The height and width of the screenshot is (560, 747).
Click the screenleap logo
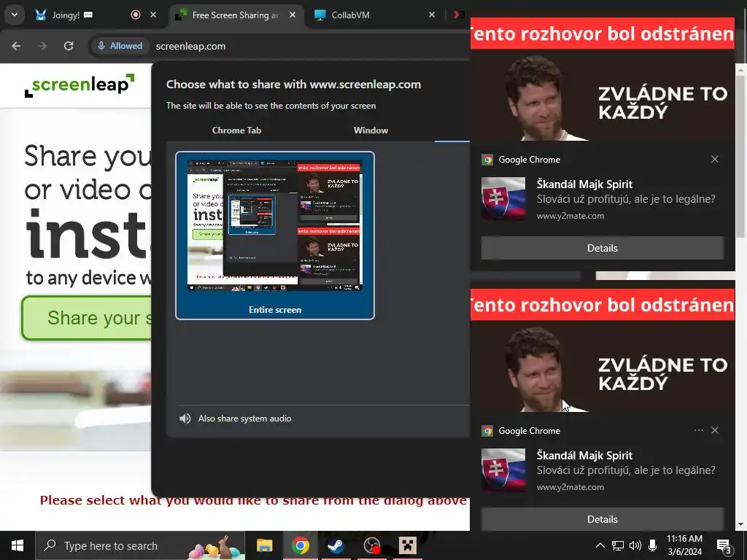click(x=80, y=85)
